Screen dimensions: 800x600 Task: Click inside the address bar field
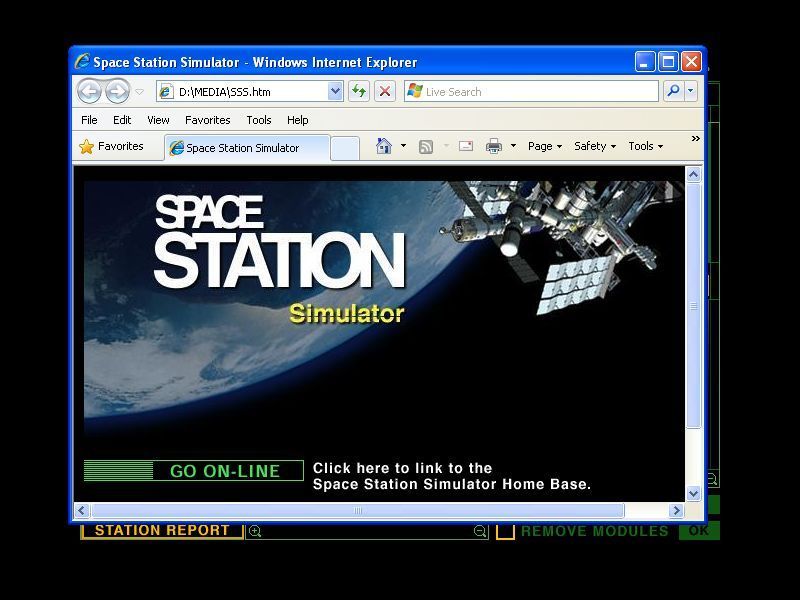pyautogui.click(x=250, y=91)
